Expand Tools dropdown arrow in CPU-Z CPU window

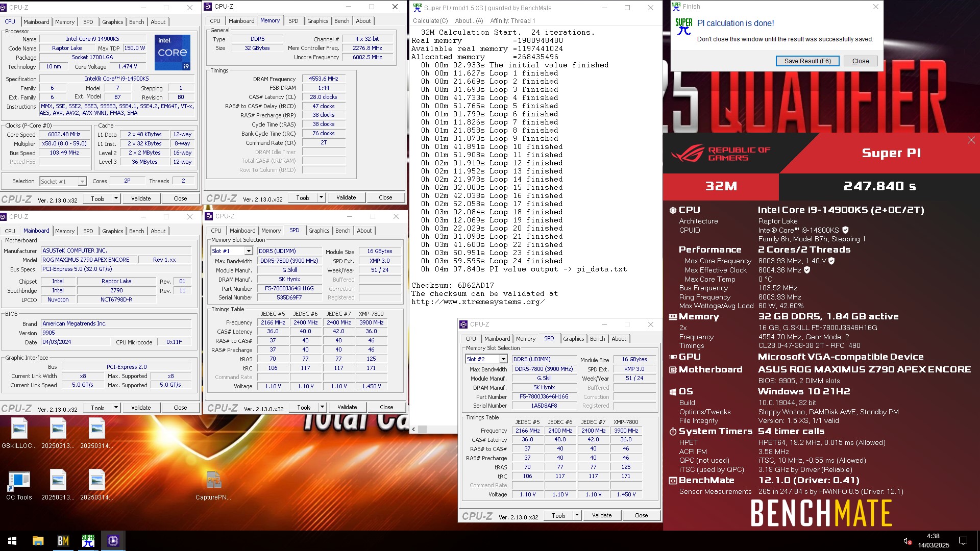[116, 198]
